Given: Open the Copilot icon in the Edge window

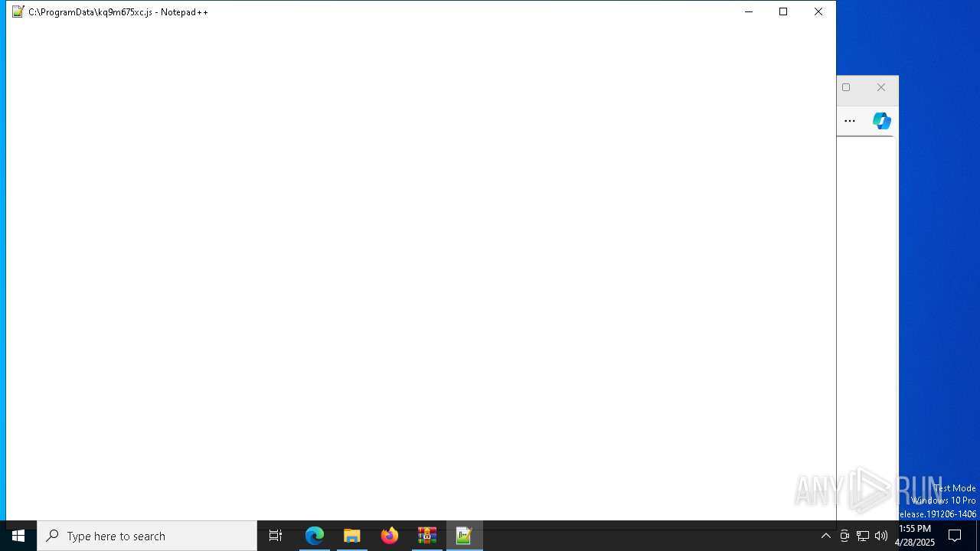Looking at the screenshot, I should coord(881,121).
